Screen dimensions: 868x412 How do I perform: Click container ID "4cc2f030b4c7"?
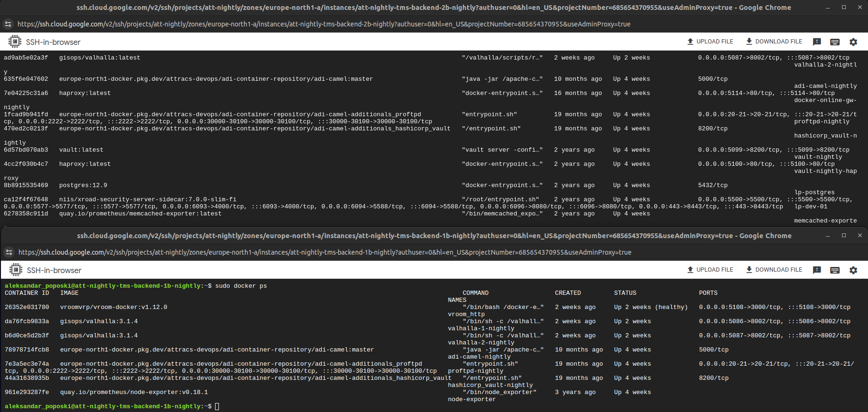click(26, 164)
